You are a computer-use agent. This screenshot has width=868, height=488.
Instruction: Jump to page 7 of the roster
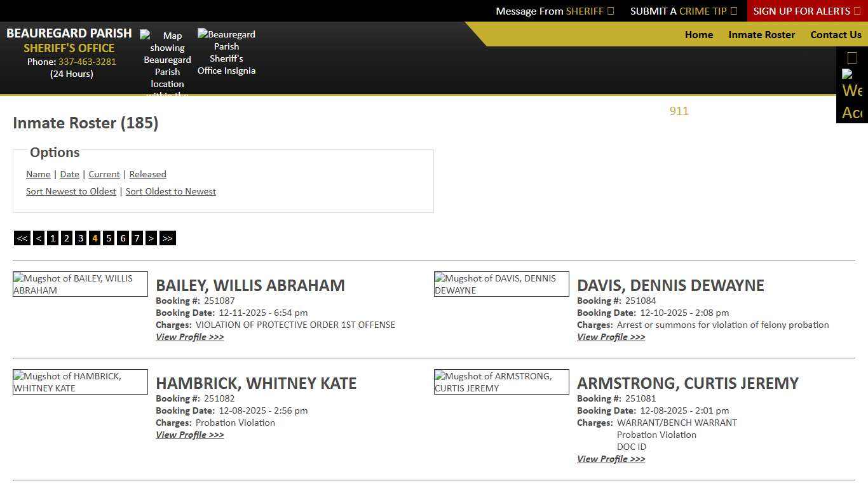pos(137,238)
